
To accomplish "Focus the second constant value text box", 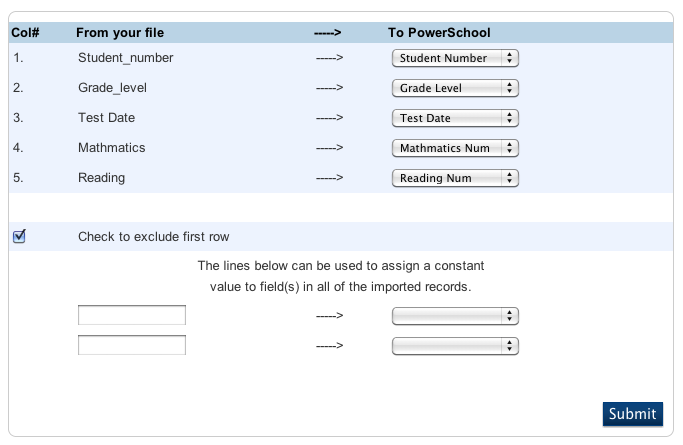I will (x=132, y=346).
